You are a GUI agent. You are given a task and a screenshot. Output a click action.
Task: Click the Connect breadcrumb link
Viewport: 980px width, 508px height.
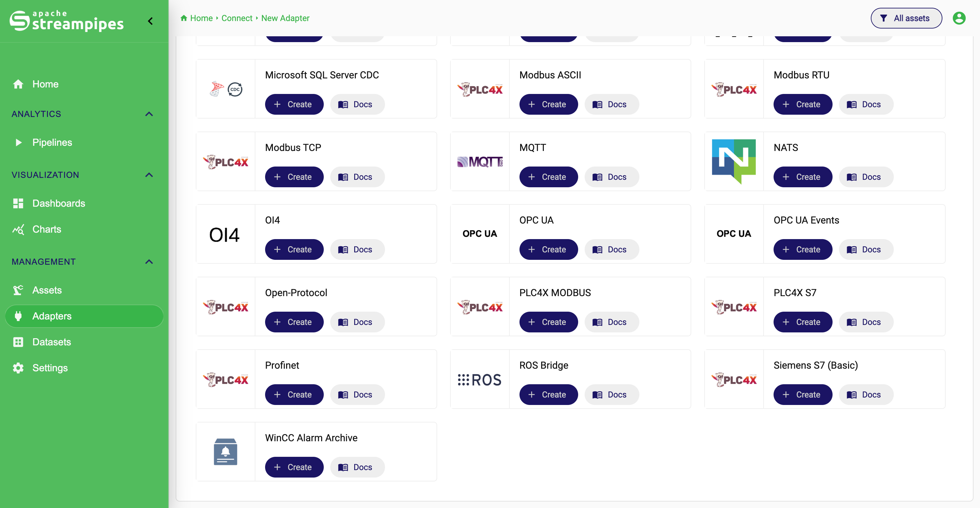(x=237, y=18)
